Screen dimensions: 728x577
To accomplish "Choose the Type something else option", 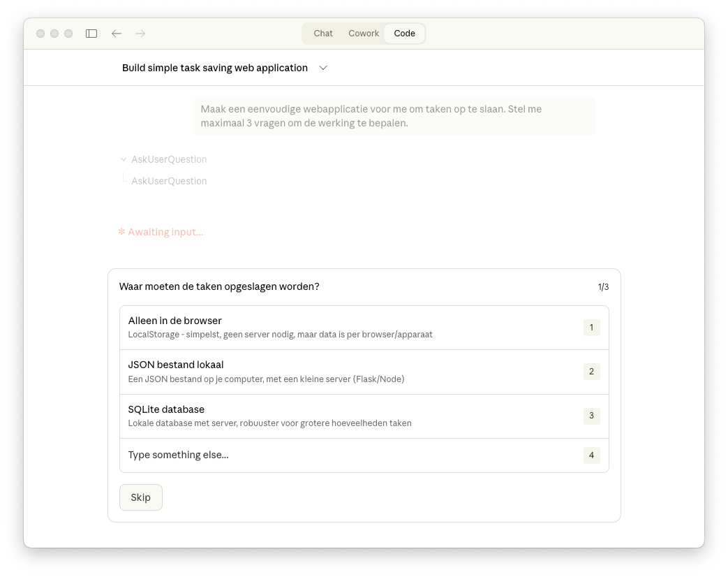I will pos(364,455).
